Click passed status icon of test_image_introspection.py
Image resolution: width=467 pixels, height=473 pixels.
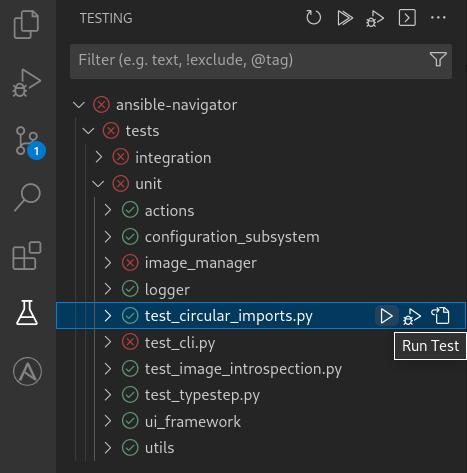coord(130,369)
